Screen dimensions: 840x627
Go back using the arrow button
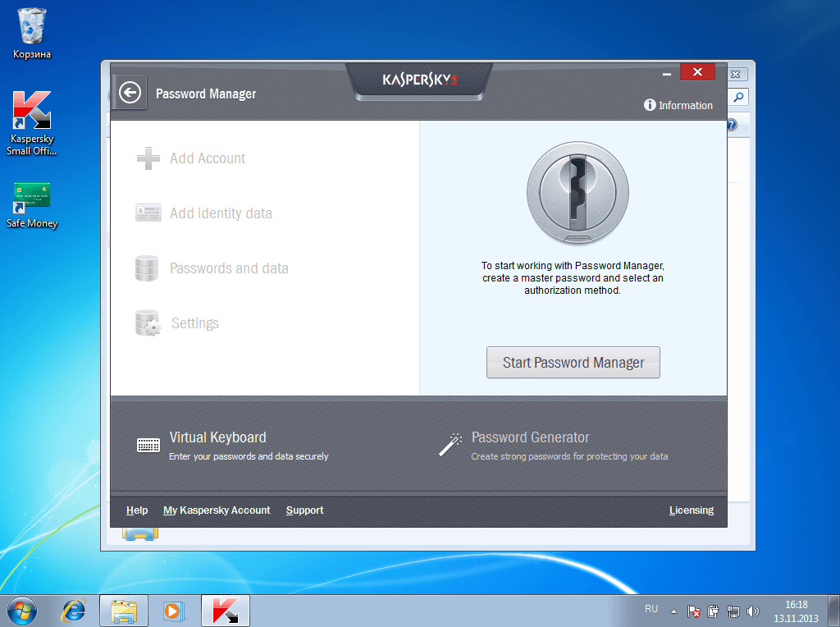point(130,93)
